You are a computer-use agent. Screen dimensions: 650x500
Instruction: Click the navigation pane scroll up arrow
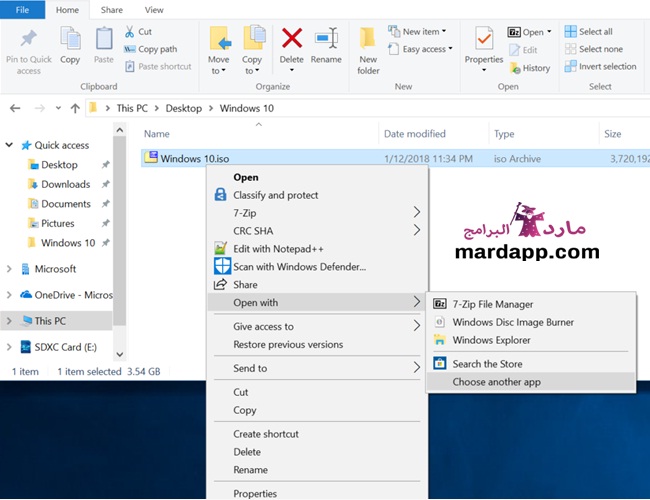pyautogui.click(x=119, y=130)
